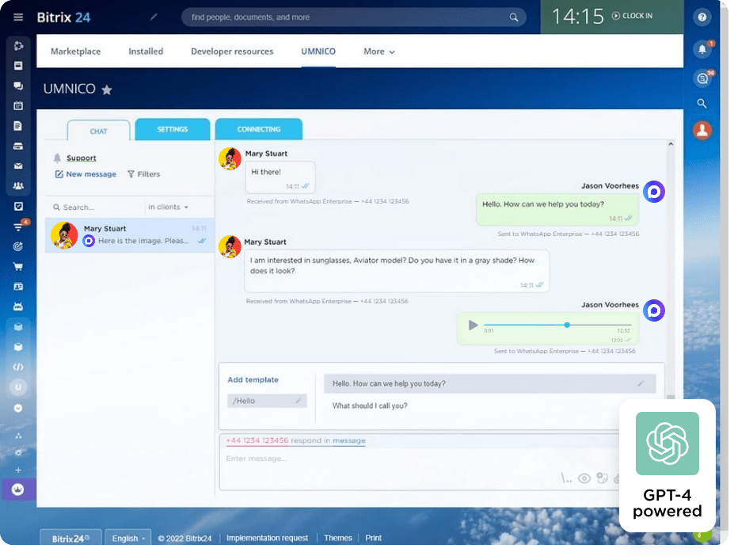Open the Developer resources menu item

click(x=231, y=51)
